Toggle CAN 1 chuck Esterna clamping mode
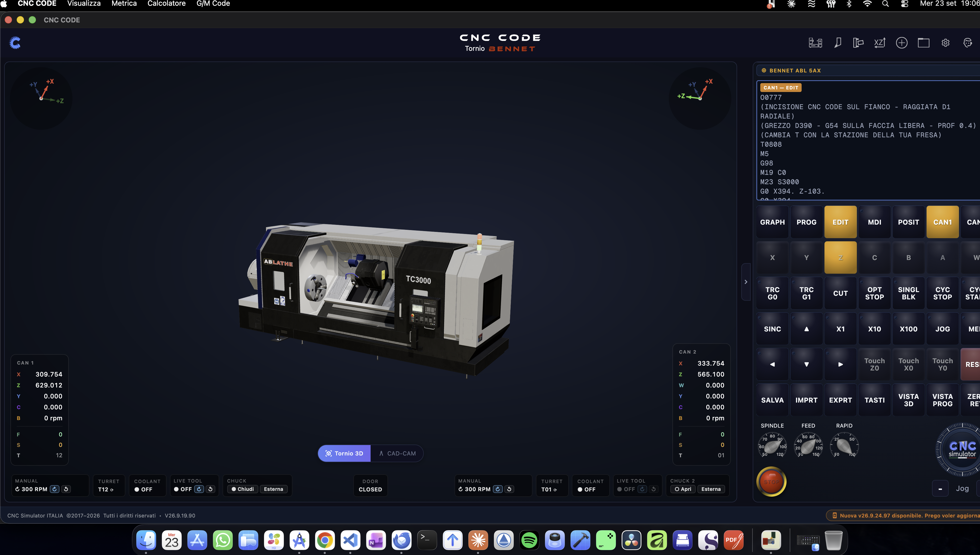This screenshot has height=555, width=980. 273,489
